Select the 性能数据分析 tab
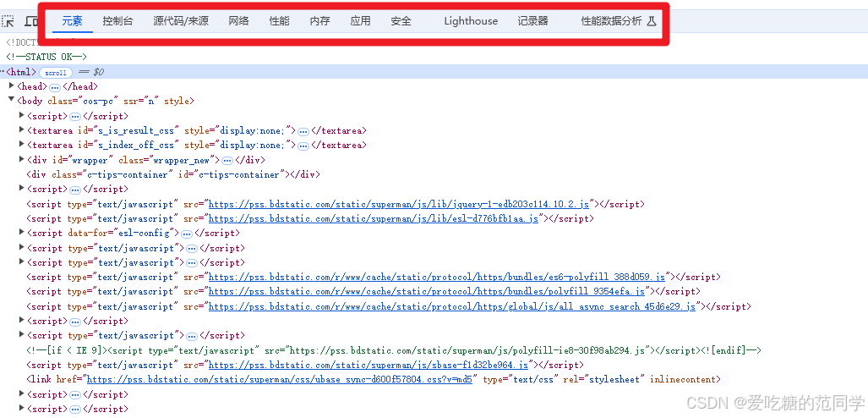868x418 pixels. click(611, 21)
